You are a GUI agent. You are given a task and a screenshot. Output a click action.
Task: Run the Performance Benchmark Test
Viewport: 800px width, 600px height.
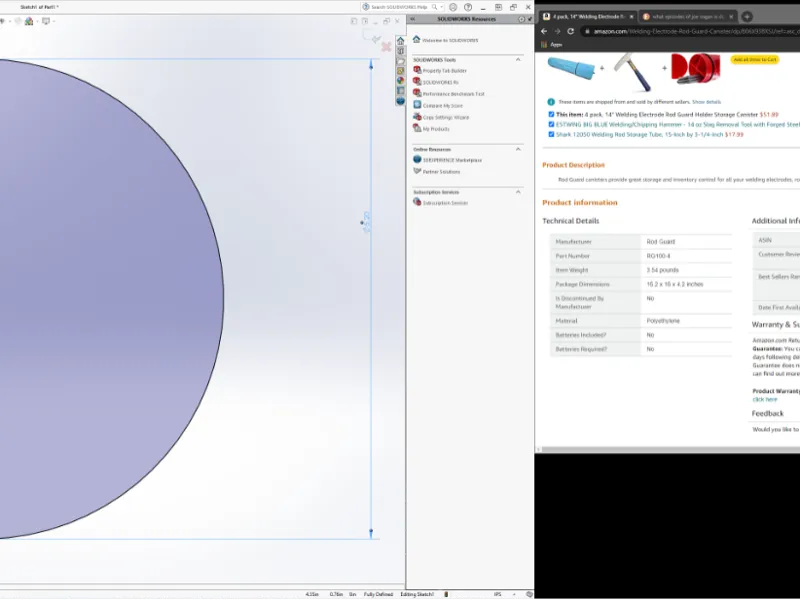pyautogui.click(x=449, y=93)
